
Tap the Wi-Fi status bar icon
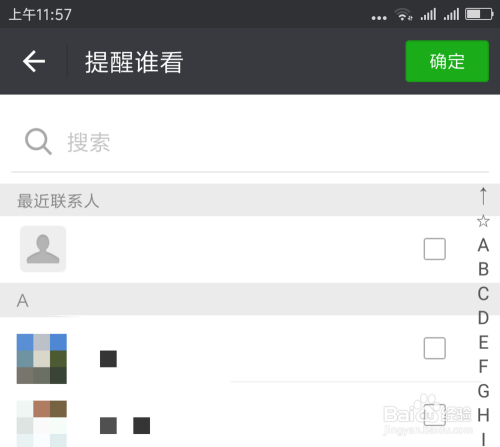[x=403, y=14]
